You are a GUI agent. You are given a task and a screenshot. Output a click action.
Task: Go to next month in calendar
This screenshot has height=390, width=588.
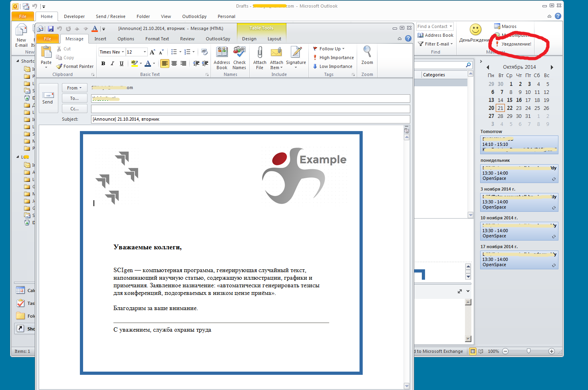click(552, 67)
